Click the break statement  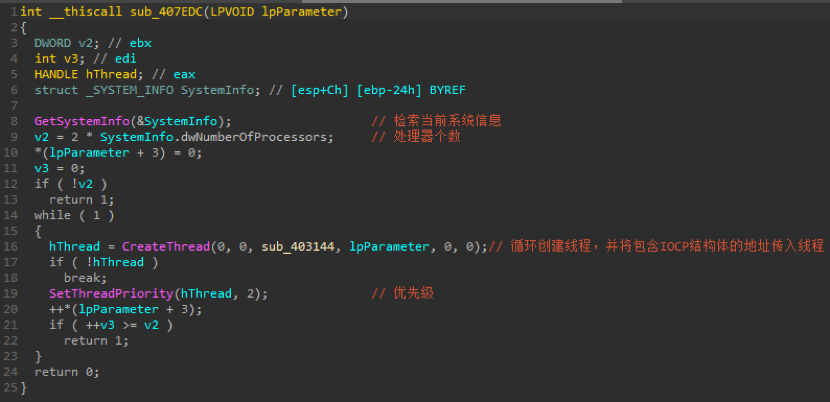click(x=83, y=277)
